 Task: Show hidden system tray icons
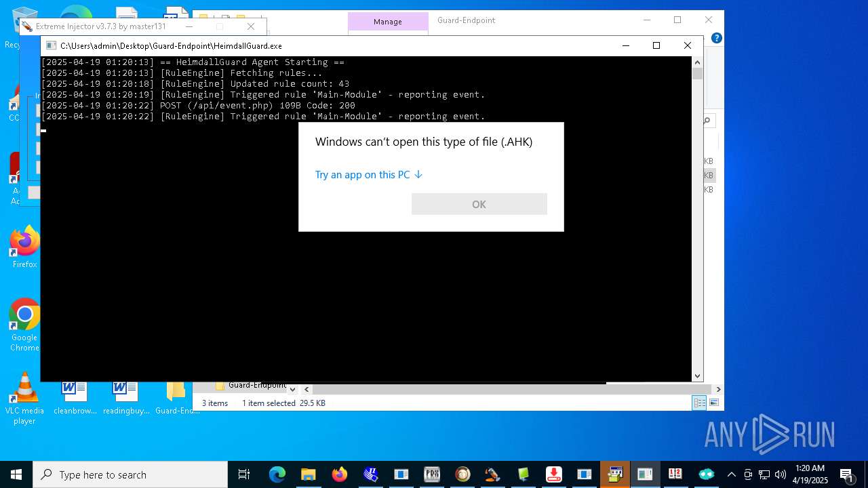(x=731, y=474)
